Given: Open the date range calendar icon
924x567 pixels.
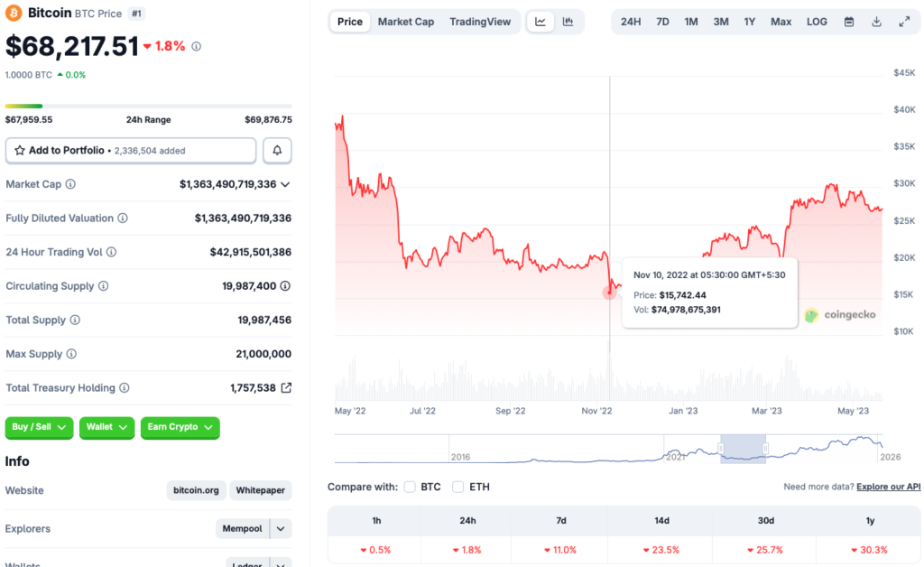Looking at the screenshot, I should (x=849, y=21).
